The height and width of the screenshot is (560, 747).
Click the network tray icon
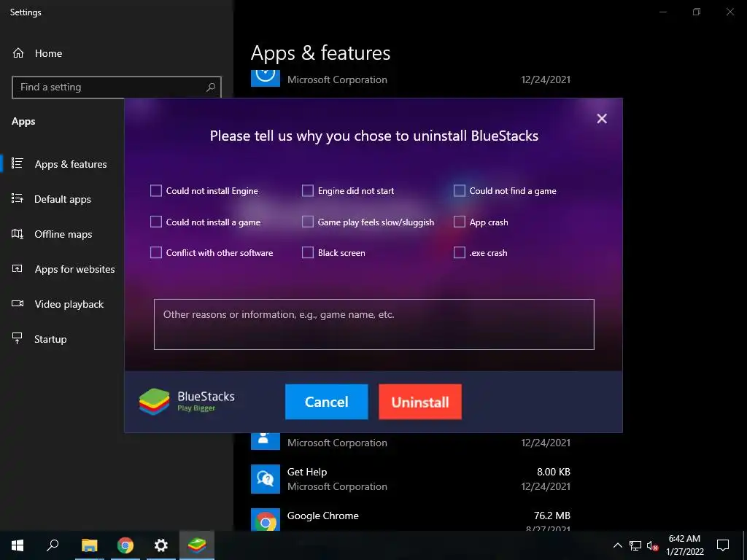(x=635, y=545)
